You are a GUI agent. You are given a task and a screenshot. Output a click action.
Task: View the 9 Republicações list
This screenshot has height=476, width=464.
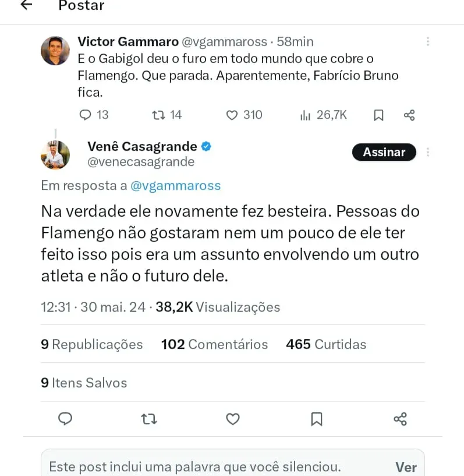(91, 344)
